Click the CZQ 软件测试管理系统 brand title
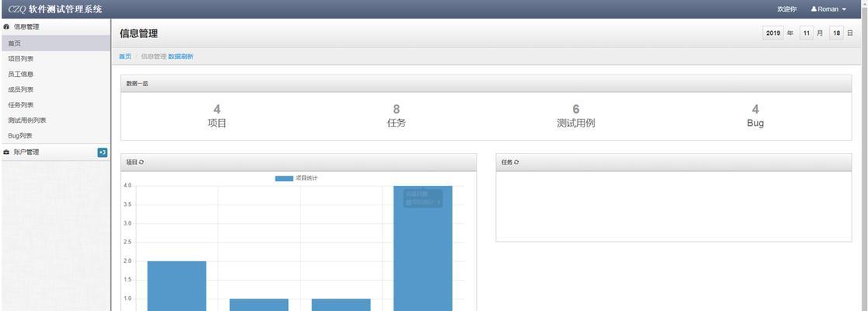The image size is (868, 311). click(x=55, y=9)
